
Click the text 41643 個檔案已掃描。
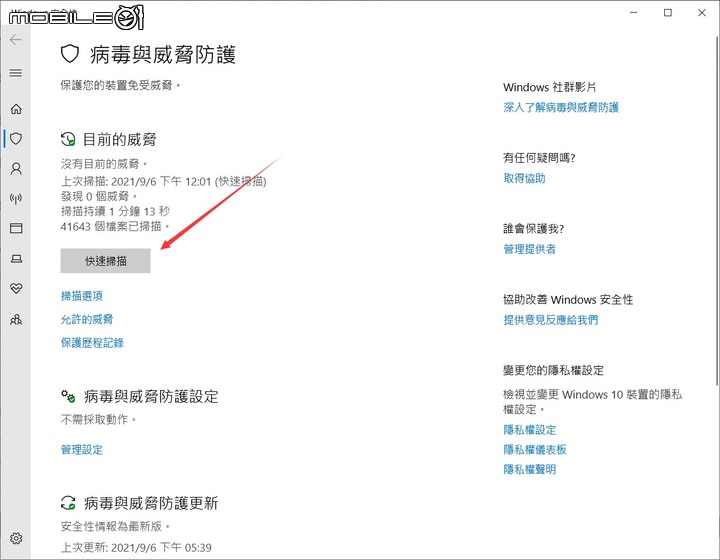click(115, 226)
